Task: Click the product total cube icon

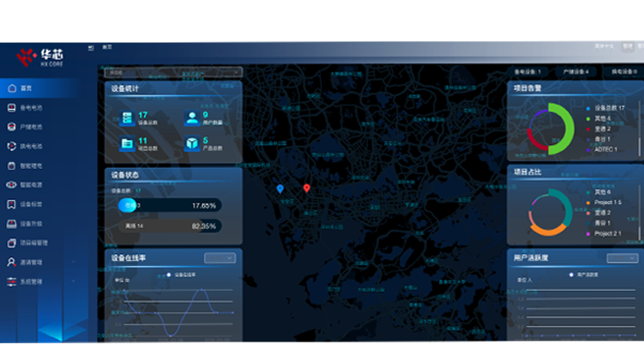Action: point(191,144)
